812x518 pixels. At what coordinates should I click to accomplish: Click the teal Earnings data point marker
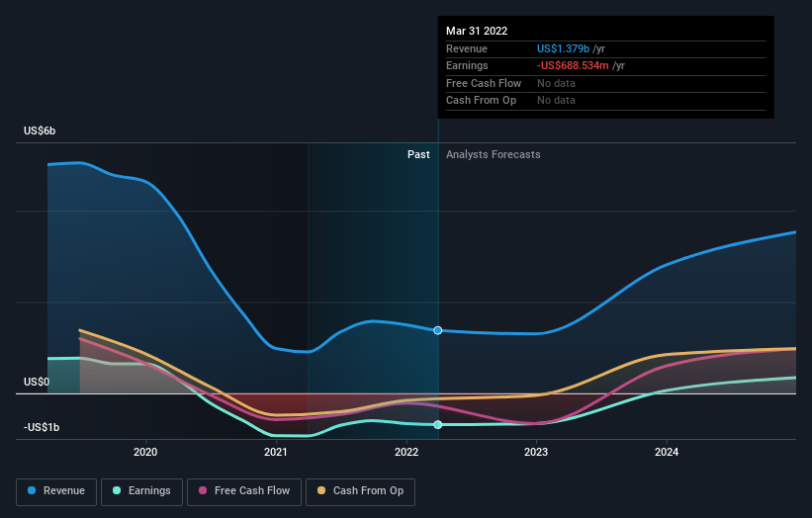pyautogui.click(x=437, y=424)
